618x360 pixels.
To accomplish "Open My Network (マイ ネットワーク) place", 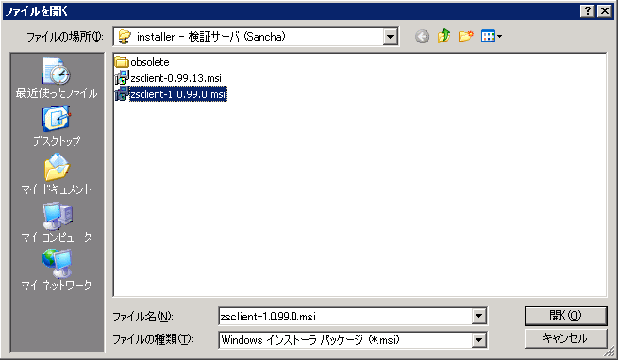I will tap(57, 270).
